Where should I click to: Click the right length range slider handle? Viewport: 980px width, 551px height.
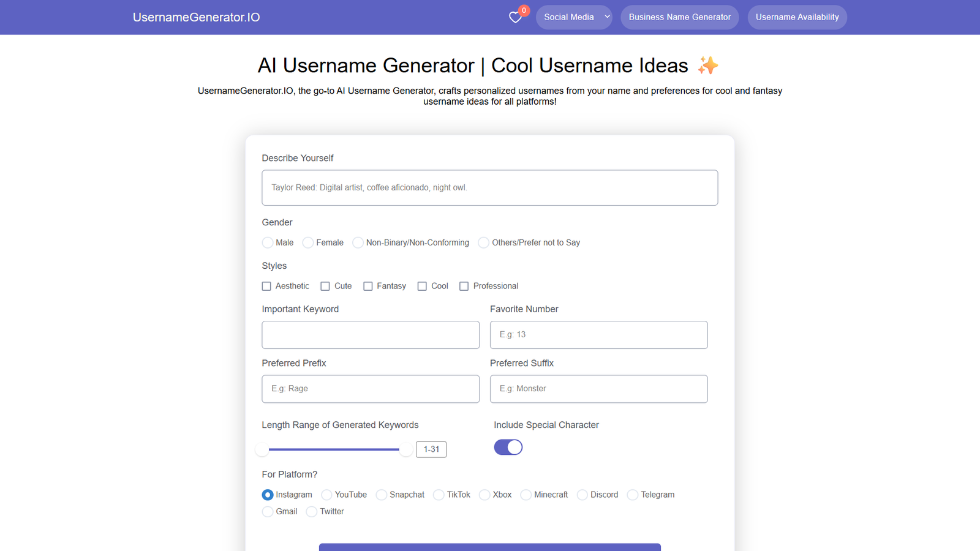405,450
